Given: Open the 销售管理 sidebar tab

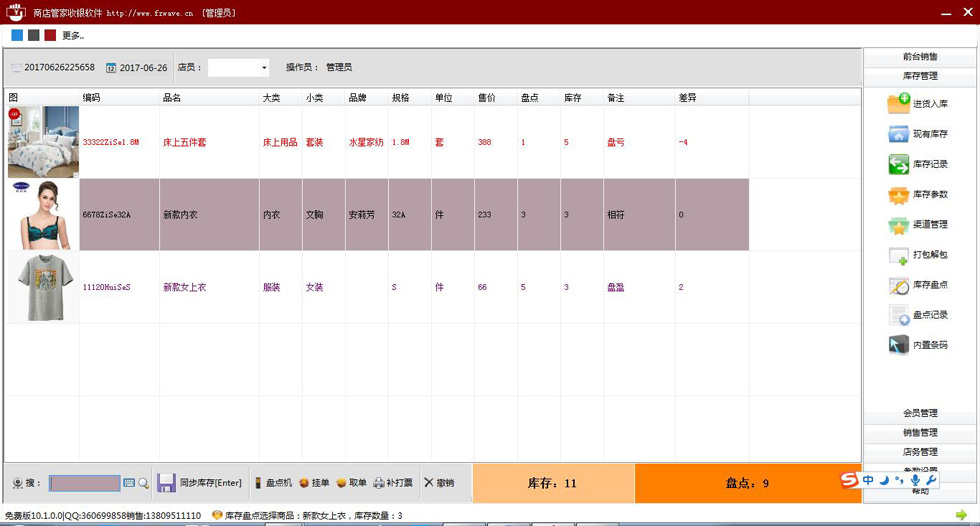Looking at the screenshot, I should [919, 432].
